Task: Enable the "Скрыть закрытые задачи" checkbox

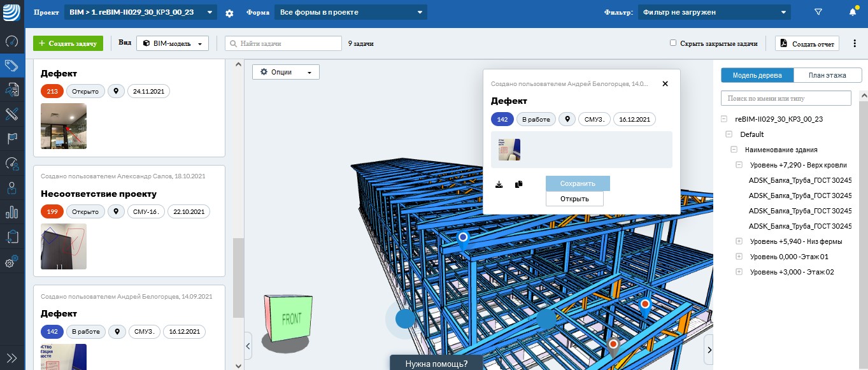Action: (673, 43)
